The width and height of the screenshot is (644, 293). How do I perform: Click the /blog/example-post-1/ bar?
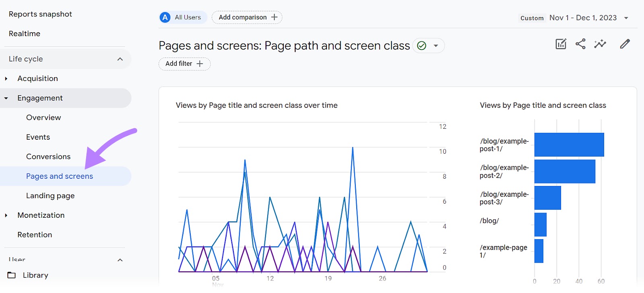[569, 144]
